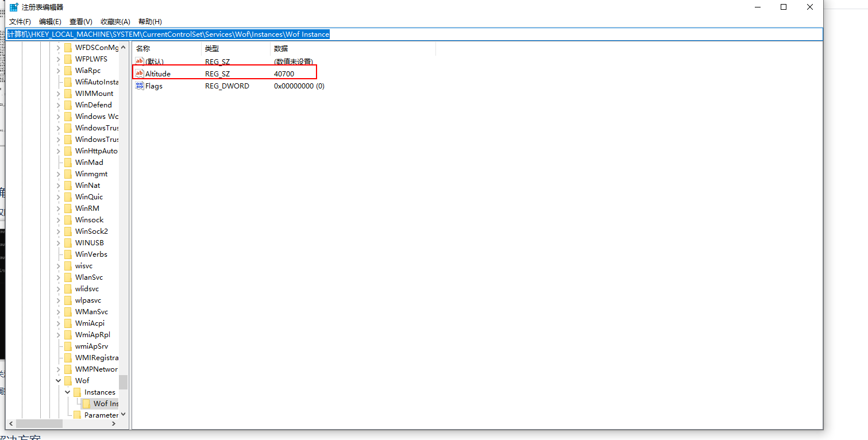Image resolution: width=868 pixels, height=440 pixels.
Task: Collapse the Wof tree node
Action: tap(58, 380)
